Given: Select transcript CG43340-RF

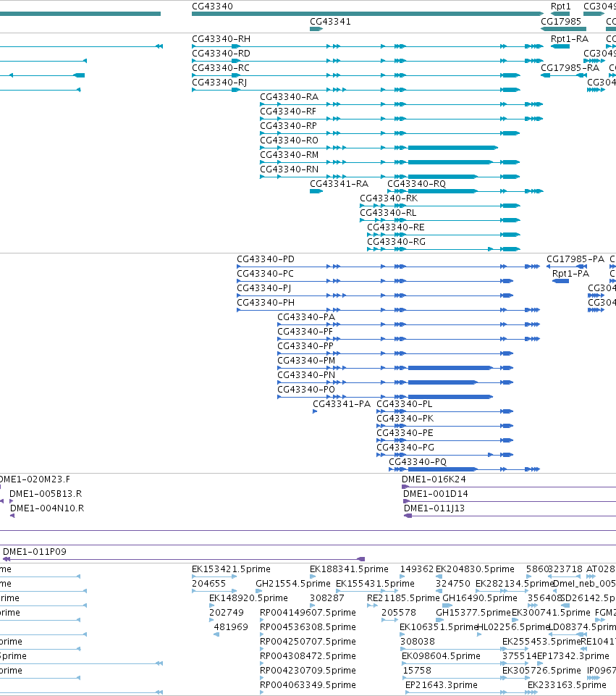Looking at the screenshot, I should [288, 112].
